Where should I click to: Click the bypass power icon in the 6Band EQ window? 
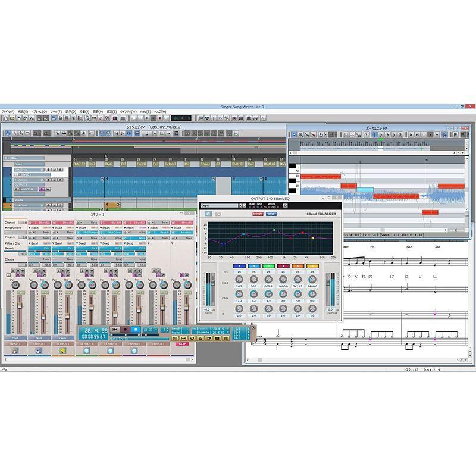pyautogui.click(x=209, y=213)
